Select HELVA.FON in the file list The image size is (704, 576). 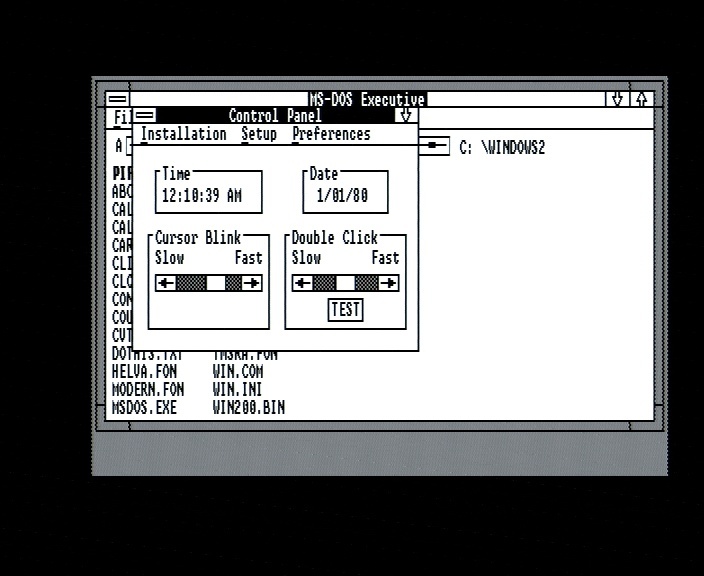[x=144, y=372]
